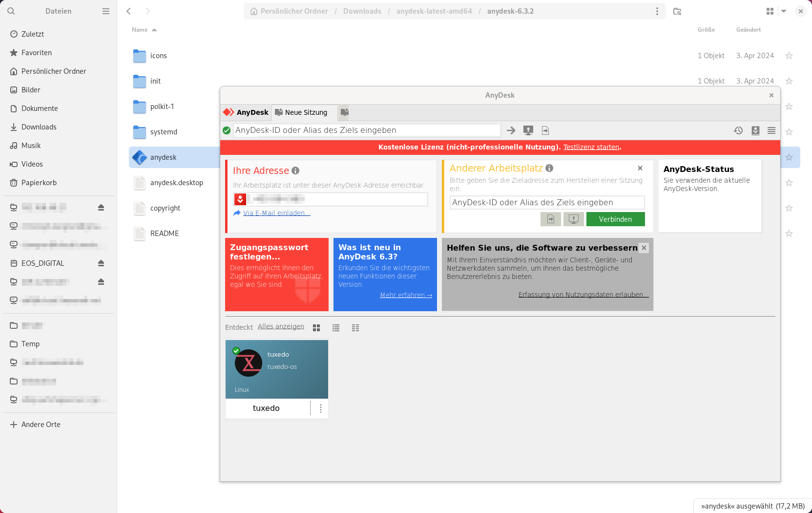The width and height of the screenshot is (812, 513).
Task: Click the Zieladresse input in Anderer Arbeitsplatz
Action: [547, 203]
